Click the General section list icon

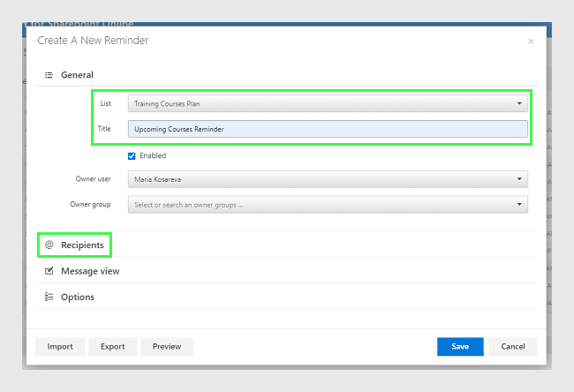tap(49, 75)
